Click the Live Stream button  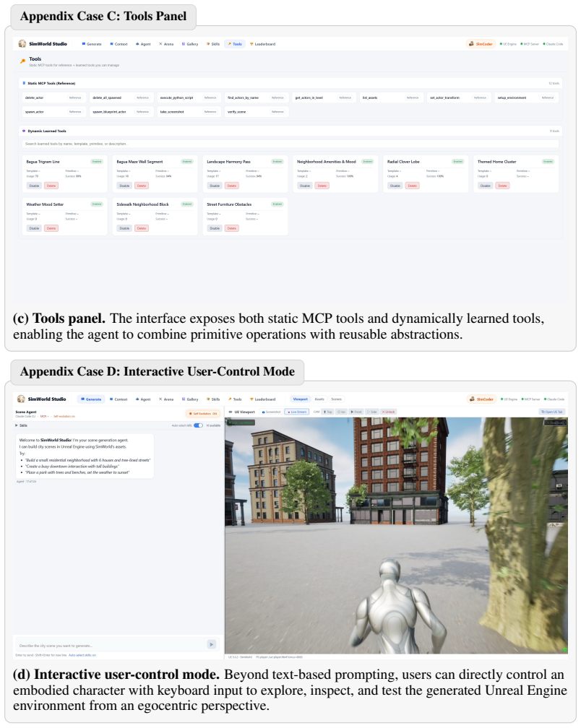[x=297, y=412]
